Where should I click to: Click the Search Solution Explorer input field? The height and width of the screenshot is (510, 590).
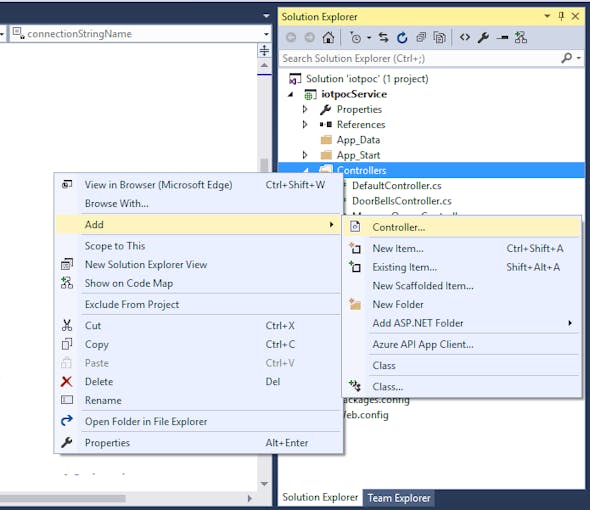pos(420,58)
